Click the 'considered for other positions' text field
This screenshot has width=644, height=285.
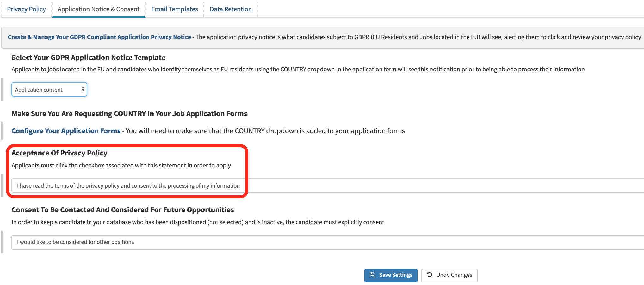point(316,242)
